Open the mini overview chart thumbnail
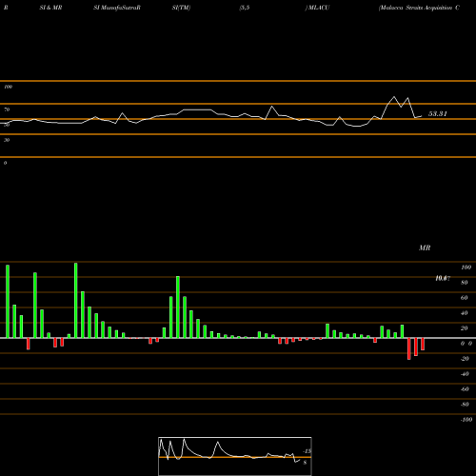Image resolution: width=476 pixels, height=476 pixels. point(235,456)
